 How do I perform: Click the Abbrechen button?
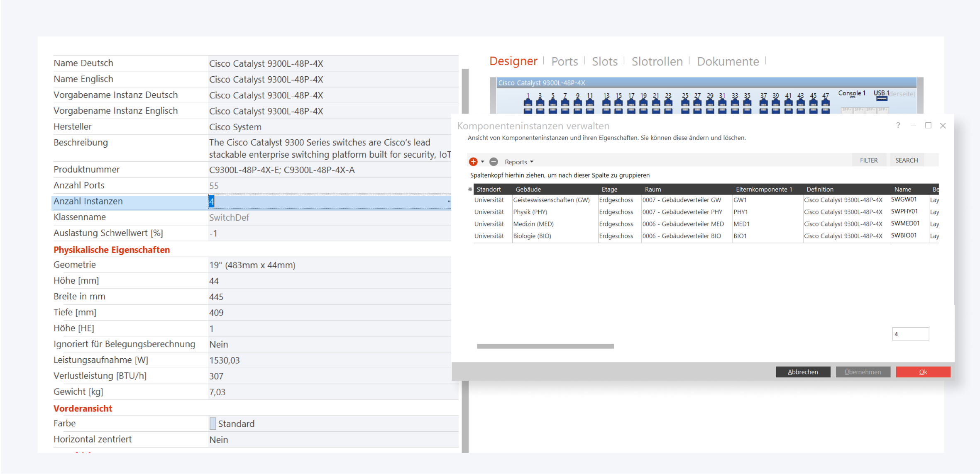coord(802,372)
